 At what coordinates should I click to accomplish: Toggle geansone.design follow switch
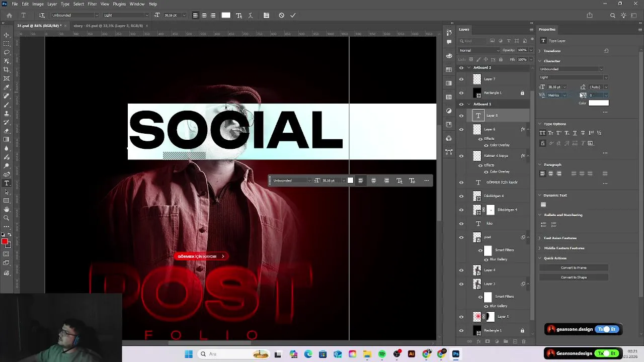click(607, 329)
